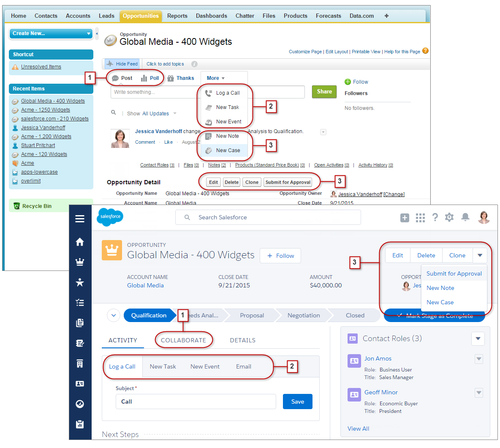Click the Poll chart icon in Classic feed

144,78
